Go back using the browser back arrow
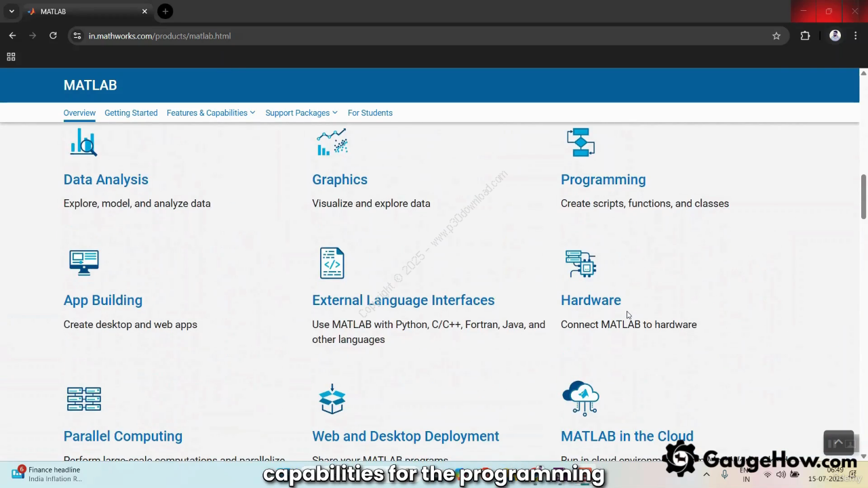The image size is (868, 488). [x=12, y=36]
